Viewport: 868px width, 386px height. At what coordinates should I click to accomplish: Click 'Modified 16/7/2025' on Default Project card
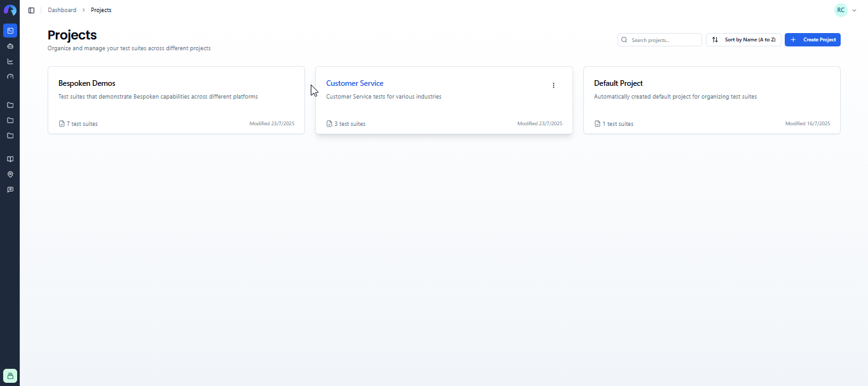click(808, 124)
